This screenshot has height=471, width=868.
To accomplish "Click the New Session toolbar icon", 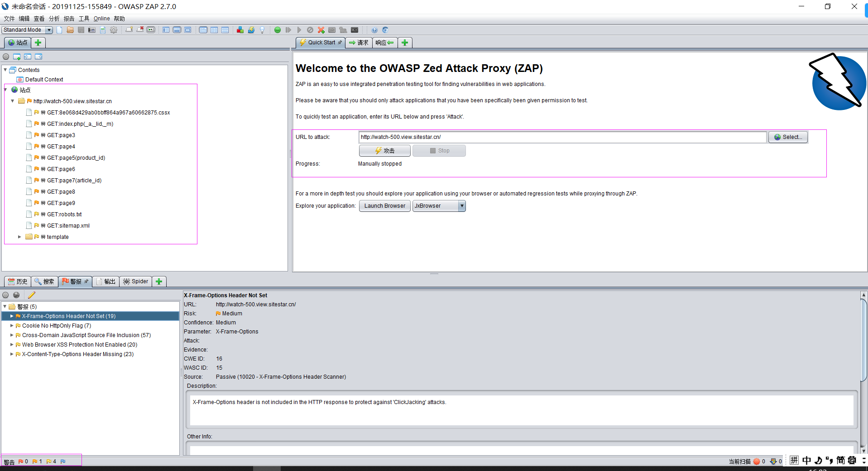I will click(59, 30).
